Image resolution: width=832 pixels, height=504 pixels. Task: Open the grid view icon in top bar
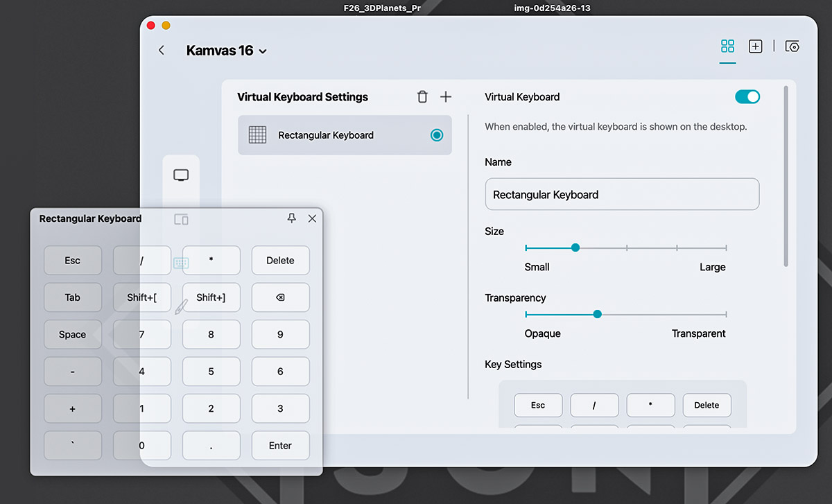pyautogui.click(x=727, y=46)
